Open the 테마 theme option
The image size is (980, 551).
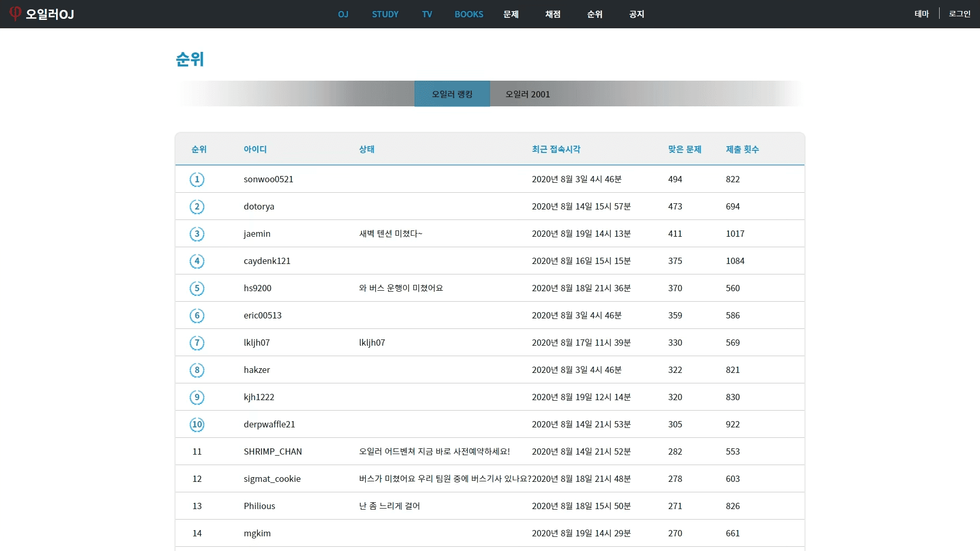tap(922, 14)
